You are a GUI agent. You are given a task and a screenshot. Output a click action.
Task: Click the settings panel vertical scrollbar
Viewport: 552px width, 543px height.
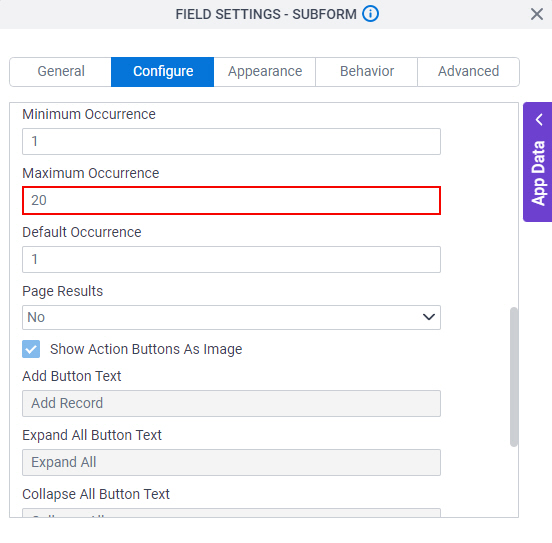pos(514,377)
